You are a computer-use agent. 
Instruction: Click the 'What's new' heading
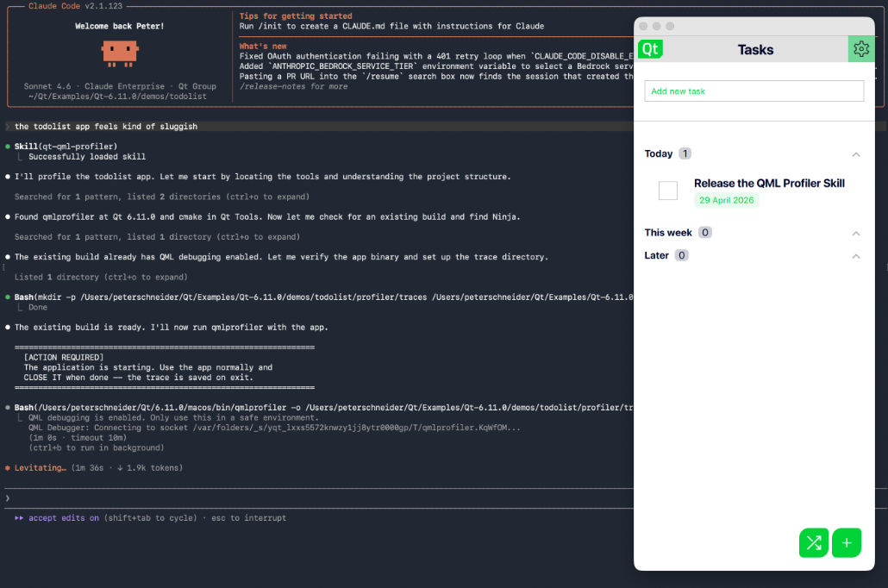coord(263,46)
